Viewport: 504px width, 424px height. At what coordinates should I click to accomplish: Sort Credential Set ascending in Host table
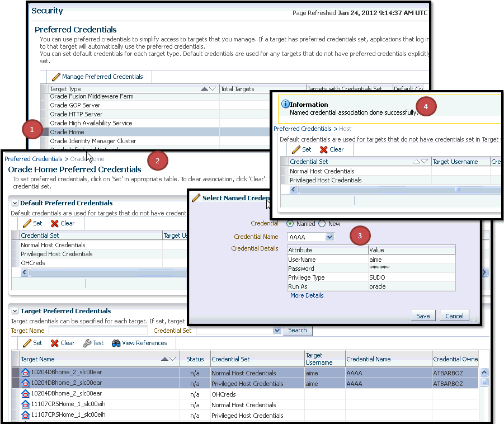416,162
